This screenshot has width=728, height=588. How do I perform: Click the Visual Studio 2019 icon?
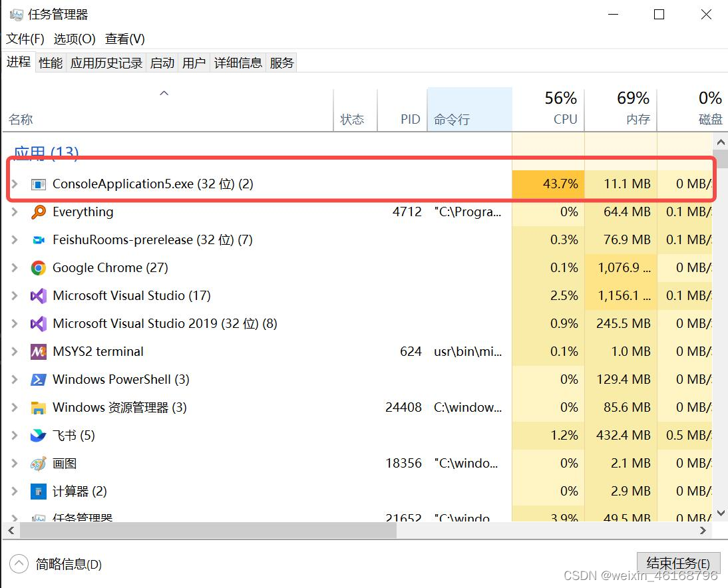click(38, 323)
